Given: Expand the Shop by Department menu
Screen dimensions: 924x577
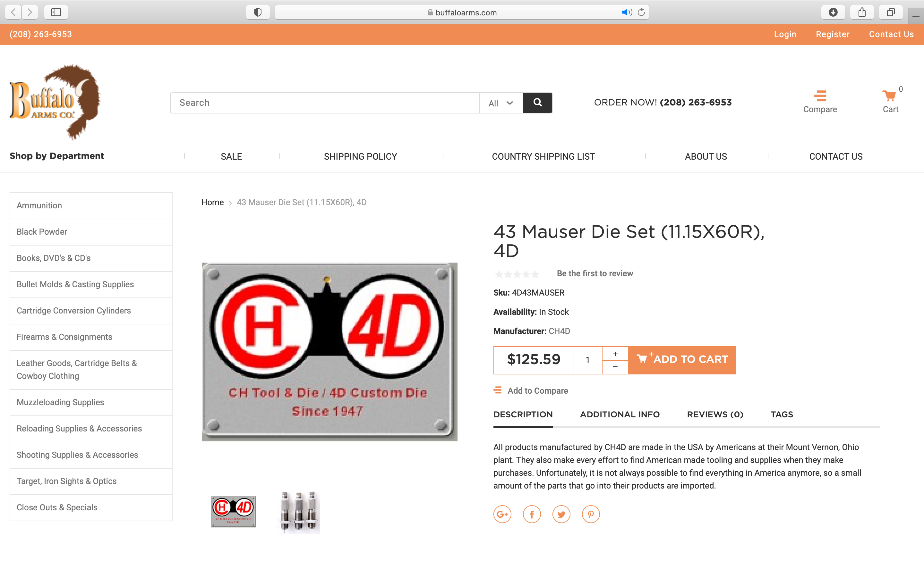Looking at the screenshot, I should pos(56,156).
